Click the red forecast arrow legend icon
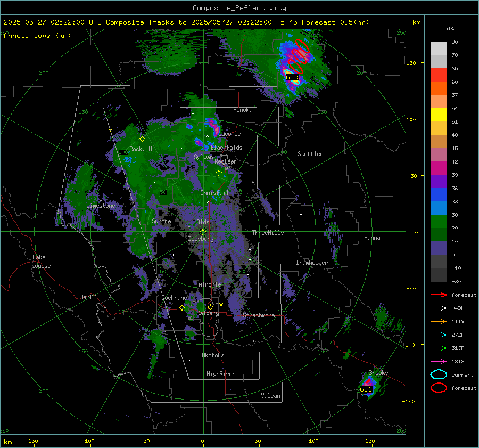The width and height of the screenshot is (479, 448). point(439,295)
